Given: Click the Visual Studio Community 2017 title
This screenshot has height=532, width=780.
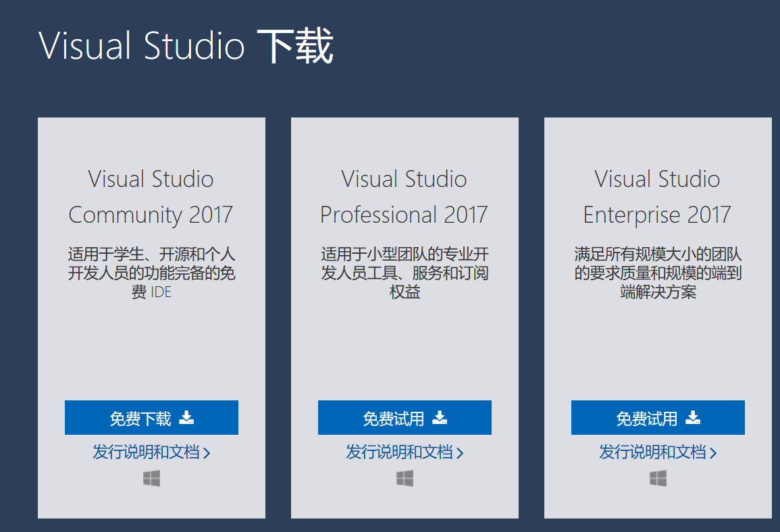Looking at the screenshot, I should click(151, 197).
